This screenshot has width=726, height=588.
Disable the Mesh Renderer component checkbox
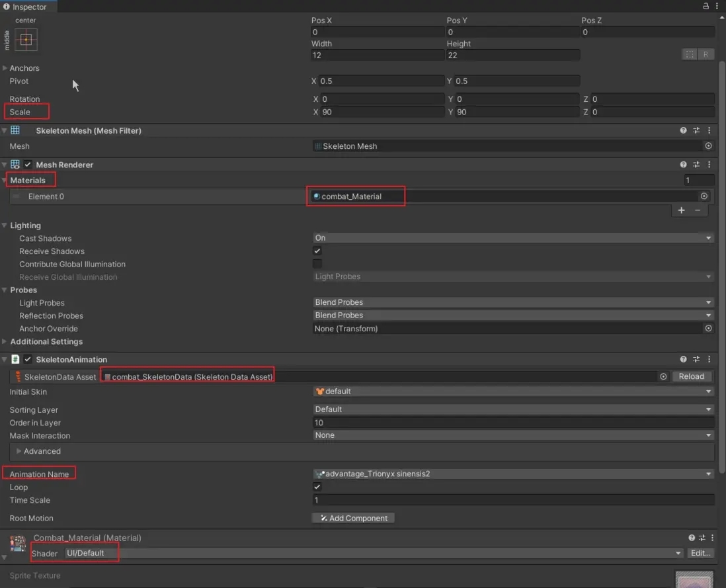pos(28,165)
